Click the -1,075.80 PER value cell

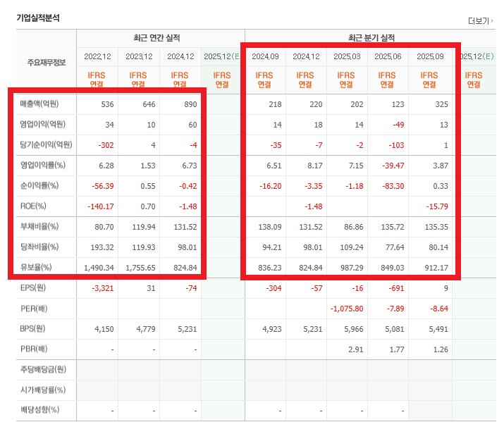point(345,308)
